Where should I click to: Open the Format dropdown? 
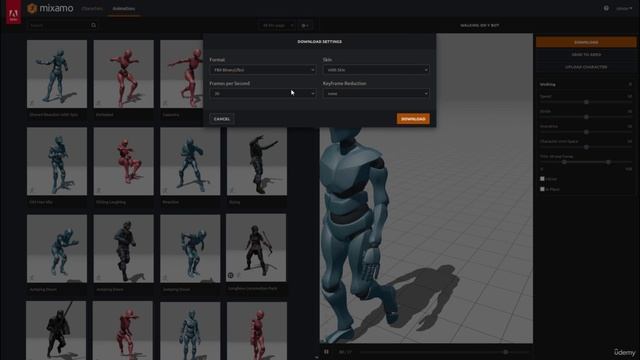[262, 70]
